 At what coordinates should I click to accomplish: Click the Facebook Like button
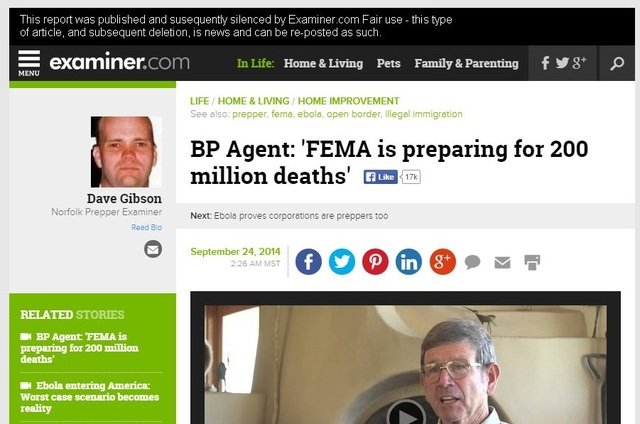pyautogui.click(x=380, y=177)
